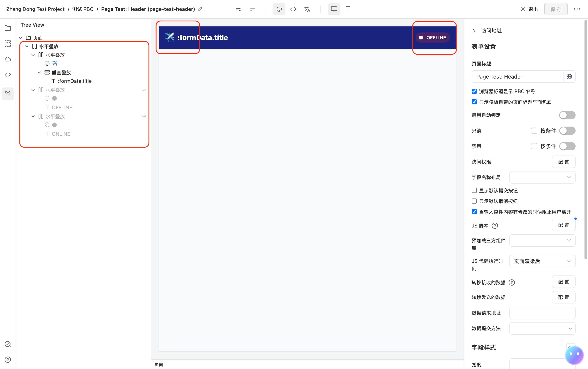Edit page name with pencil icon

200,9
